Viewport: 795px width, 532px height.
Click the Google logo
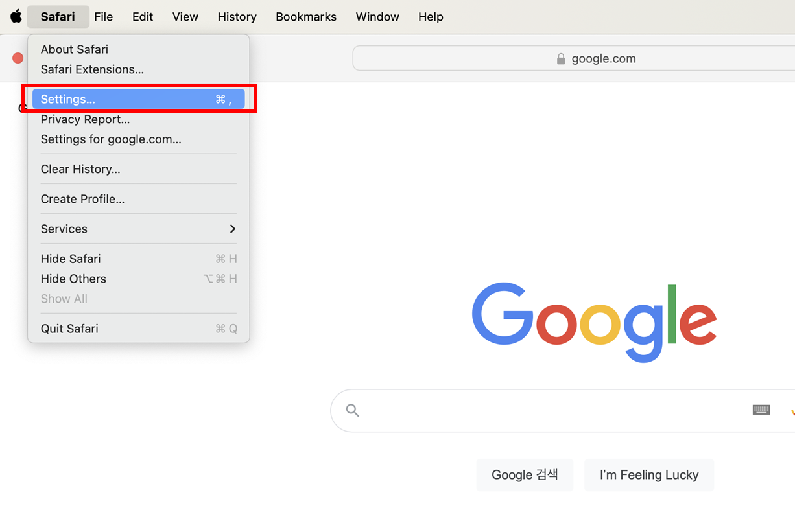(594, 322)
